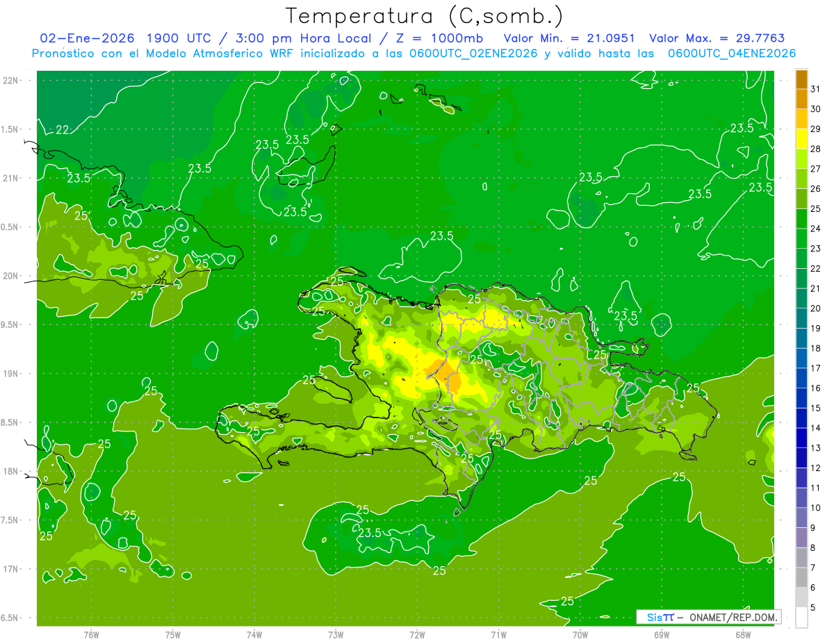Image resolution: width=834 pixels, height=644 pixels.
Task: Click the '0600UTC_02ENE2026' initialization text
Action: point(474,53)
